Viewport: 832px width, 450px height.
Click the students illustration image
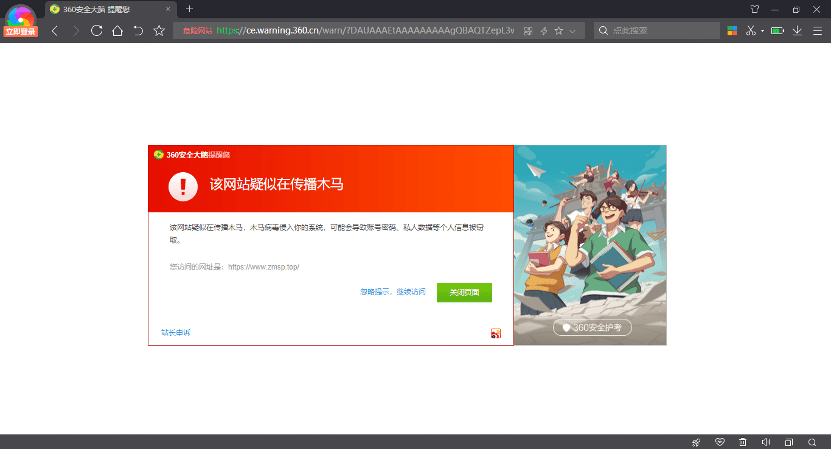tap(590, 245)
